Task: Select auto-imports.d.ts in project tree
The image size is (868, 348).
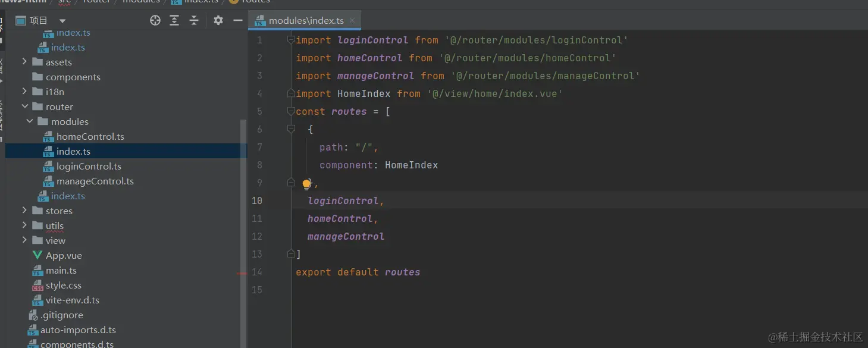Action: pos(78,330)
